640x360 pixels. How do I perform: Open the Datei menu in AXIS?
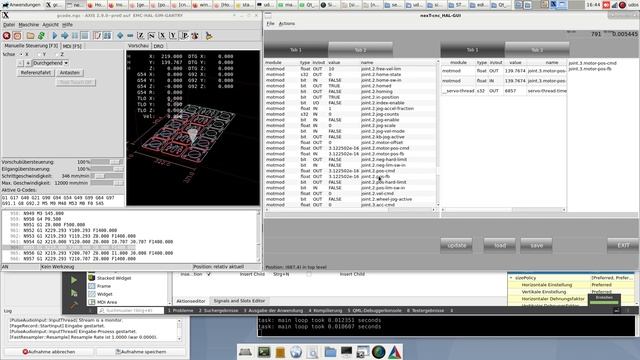point(9,25)
